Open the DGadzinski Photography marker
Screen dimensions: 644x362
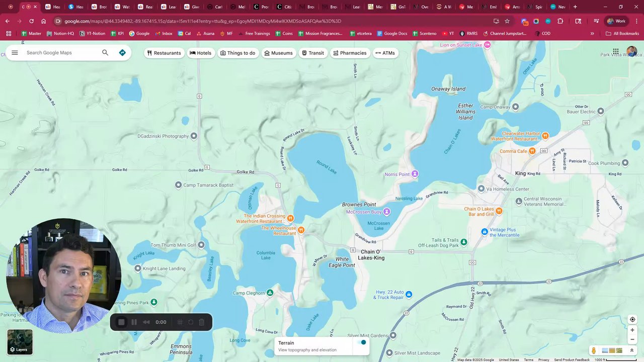click(x=194, y=136)
